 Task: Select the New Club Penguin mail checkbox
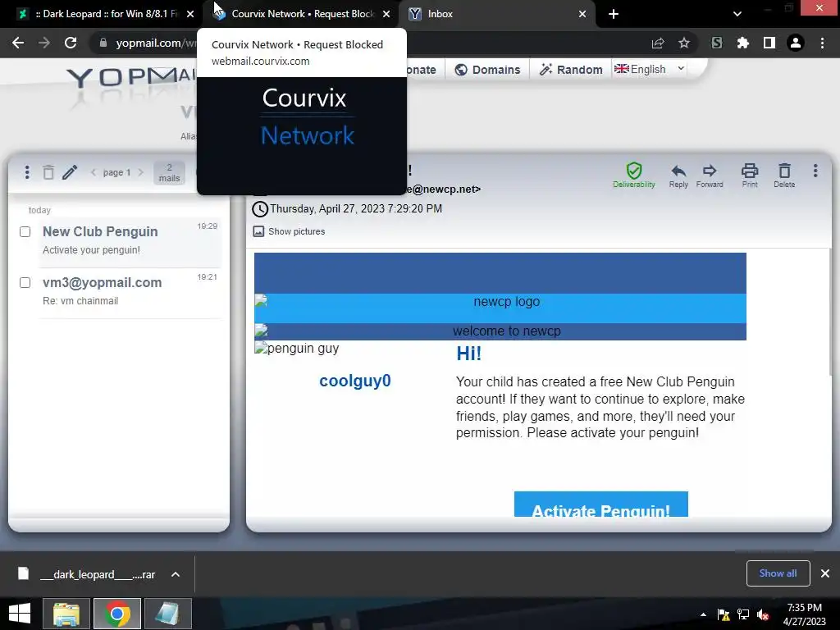point(25,231)
